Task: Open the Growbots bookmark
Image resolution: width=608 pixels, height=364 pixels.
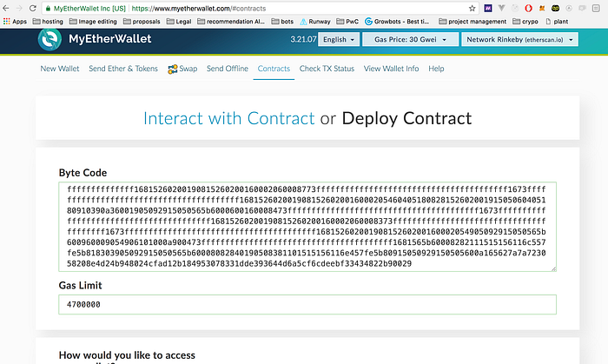Action: coord(397,22)
